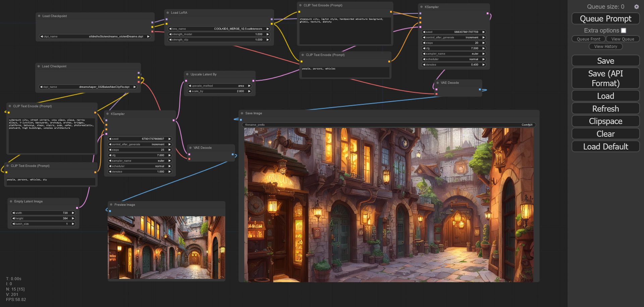Select the next lora_name using the right arrow

coord(268,29)
